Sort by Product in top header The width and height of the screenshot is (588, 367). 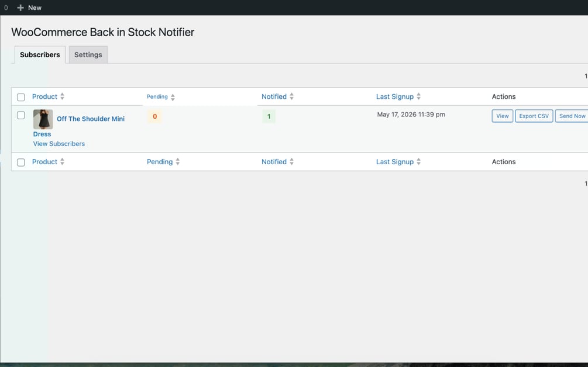pyautogui.click(x=44, y=96)
